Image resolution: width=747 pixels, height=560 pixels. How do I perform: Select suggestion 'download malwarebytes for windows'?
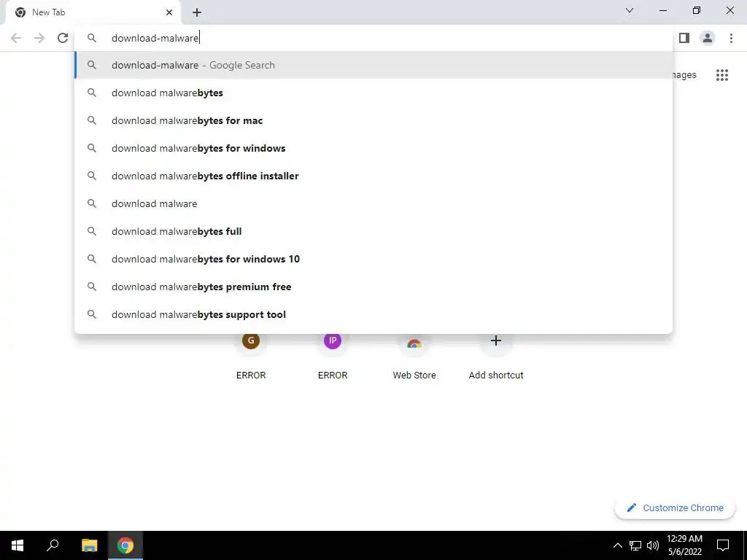pos(373,148)
